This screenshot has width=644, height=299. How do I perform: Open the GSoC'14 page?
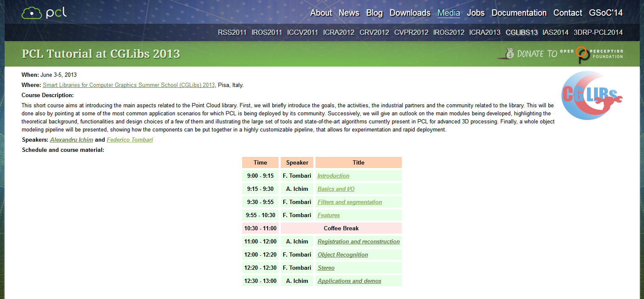[606, 13]
